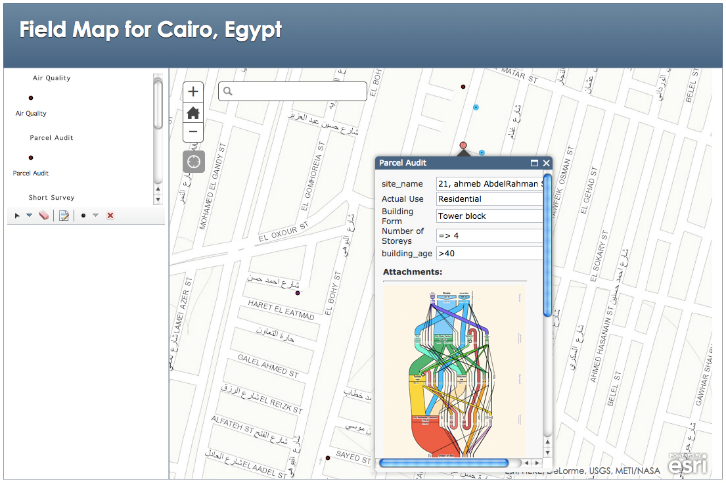
Task: Pick the Parcel Audit template point
Action: tap(30, 157)
